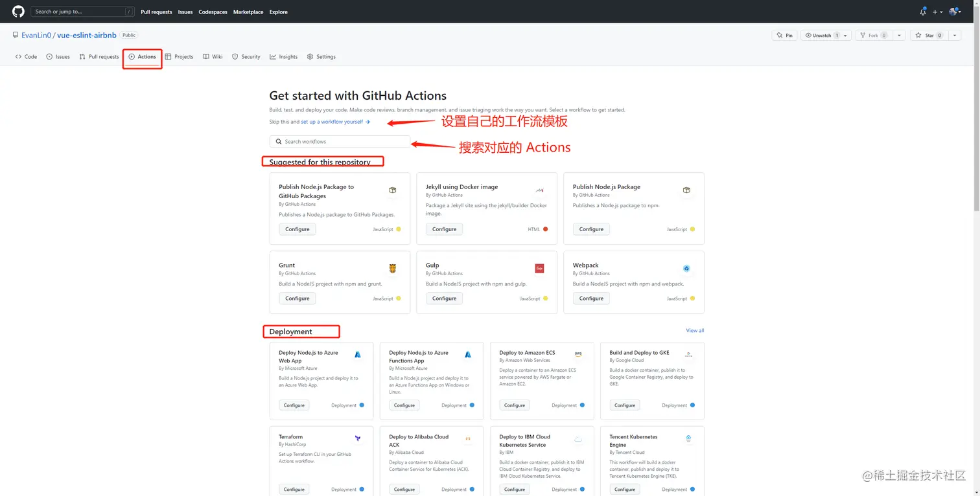Configure the Terraform workflow
The width and height of the screenshot is (980, 496).
(x=294, y=490)
